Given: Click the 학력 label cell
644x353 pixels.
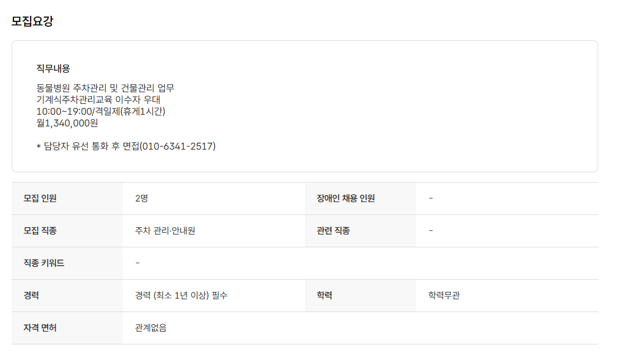Looking at the screenshot, I should coord(324,296).
